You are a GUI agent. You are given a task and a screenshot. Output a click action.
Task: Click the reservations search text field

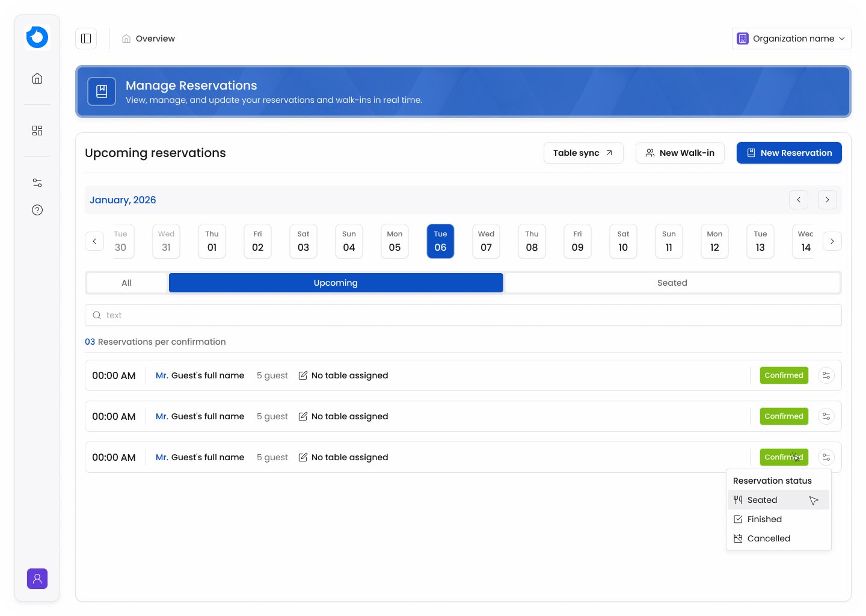point(463,315)
